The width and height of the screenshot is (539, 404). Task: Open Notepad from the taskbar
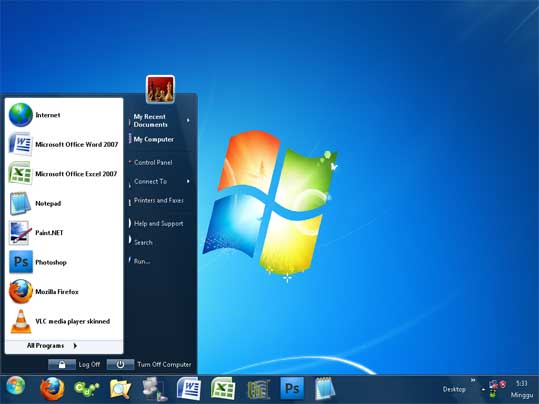coord(325,389)
